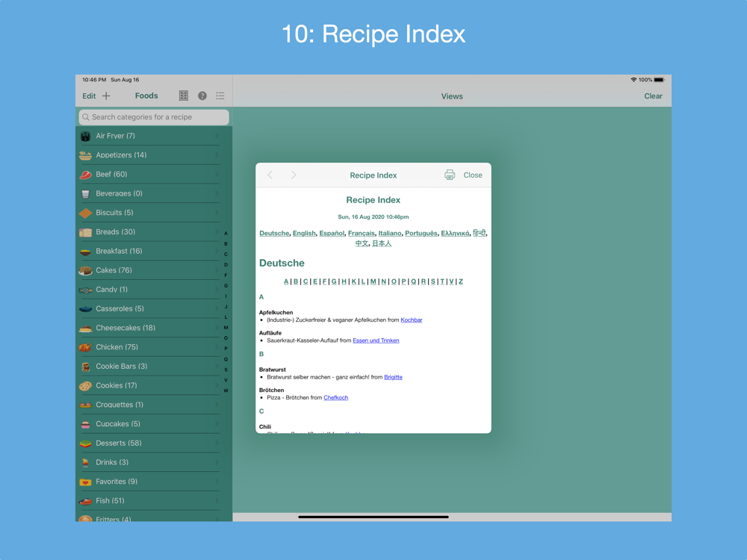The height and width of the screenshot is (560, 747).
Task: Select the Favorites heart icon
Action: pos(86,482)
